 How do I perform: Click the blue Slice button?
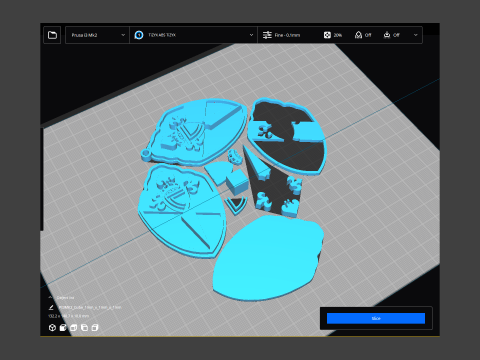pos(376,318)
